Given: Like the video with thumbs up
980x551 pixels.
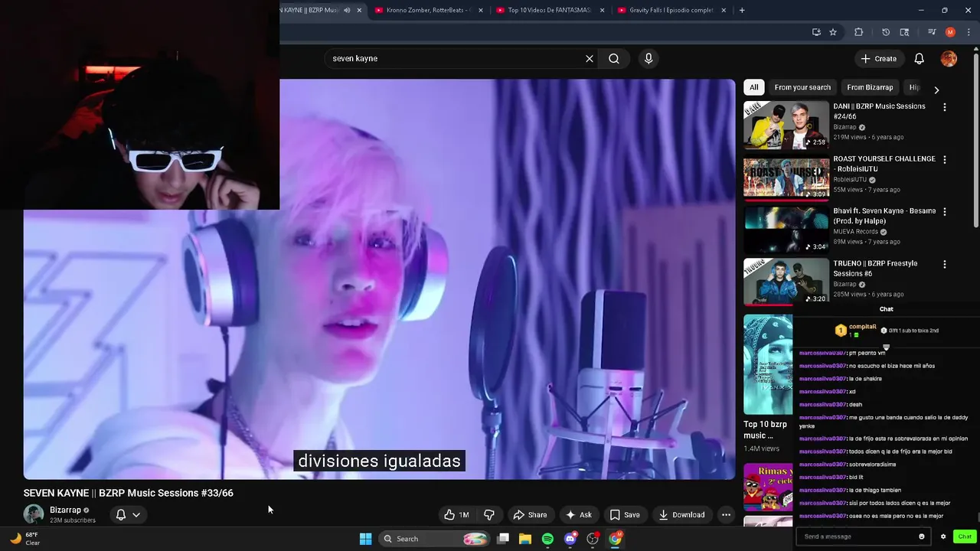Looking at the screenshot, I should (456, 514).
